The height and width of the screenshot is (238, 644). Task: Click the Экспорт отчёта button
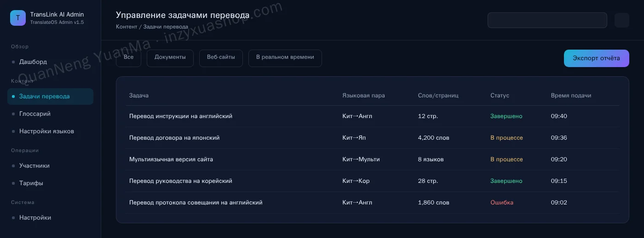[597, 58]
